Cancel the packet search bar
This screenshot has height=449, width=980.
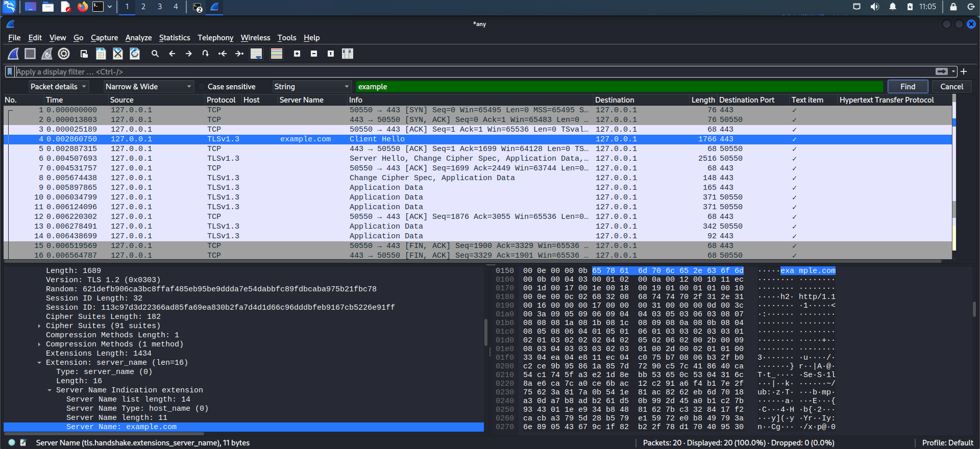pyautogui.click(x=952, y=87)
